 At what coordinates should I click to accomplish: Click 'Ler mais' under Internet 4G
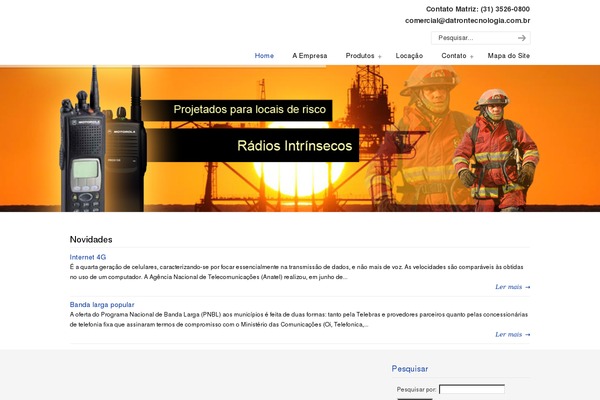[x=512, y=287]
